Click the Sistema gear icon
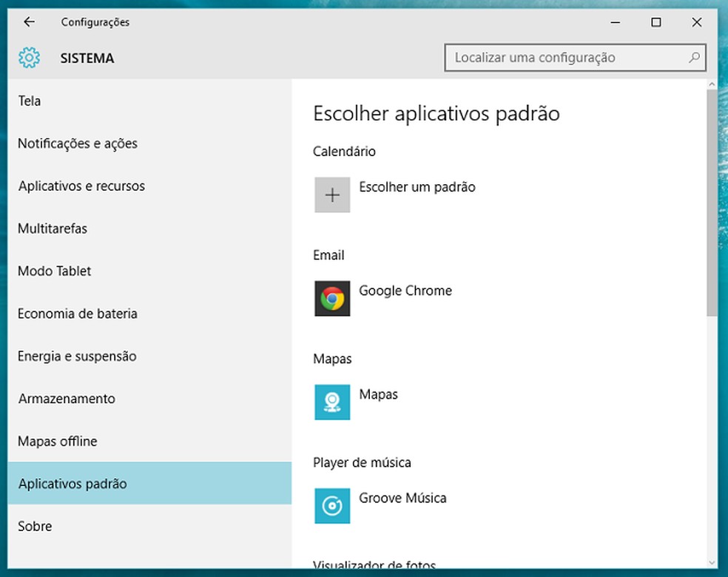Viewport: 728px width, 577px height. point(29,58)
